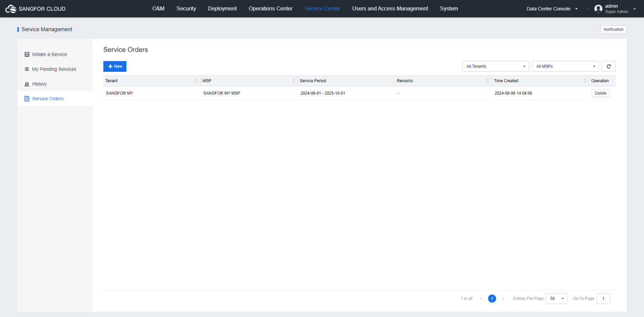The height and width of the screenshot is (317, 644).
Task: Open the Service Center menu
Action: pyautogui.click(x=322, y=9)
